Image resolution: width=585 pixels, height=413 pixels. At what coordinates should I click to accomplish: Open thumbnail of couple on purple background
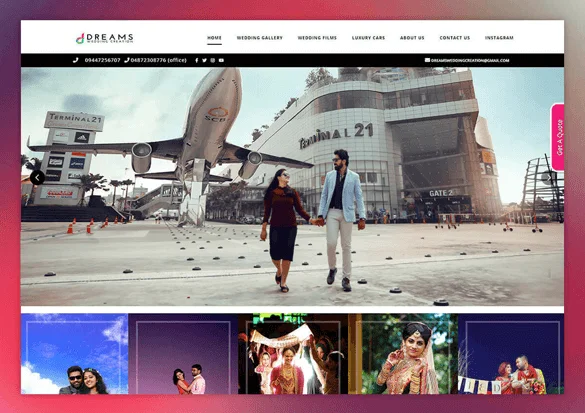183,354
